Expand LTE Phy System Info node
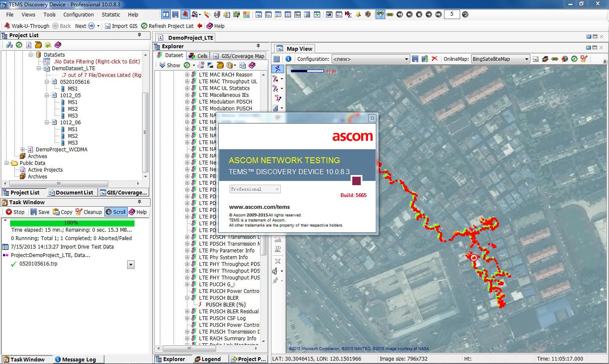 (x=187, y=257)
